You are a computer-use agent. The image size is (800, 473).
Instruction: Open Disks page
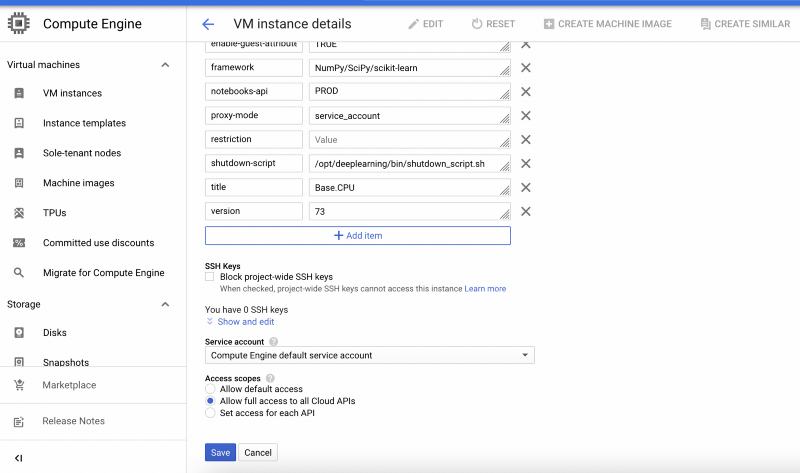(55, 333)
